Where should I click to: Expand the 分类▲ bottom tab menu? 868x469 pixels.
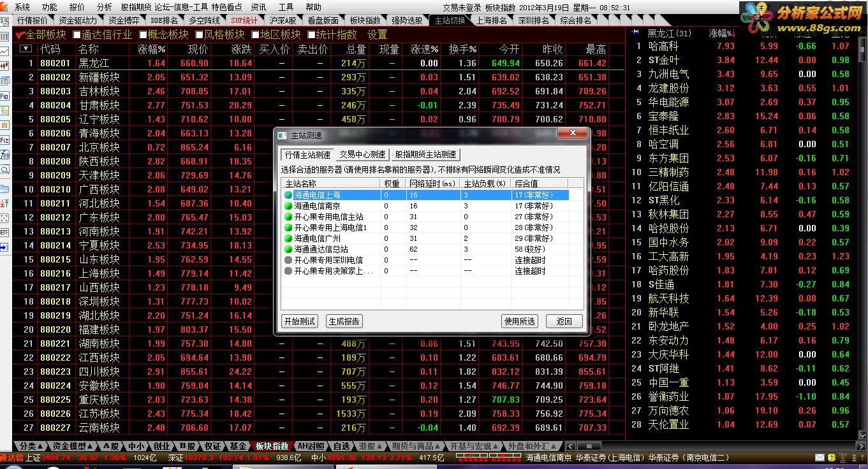point(31,446)
